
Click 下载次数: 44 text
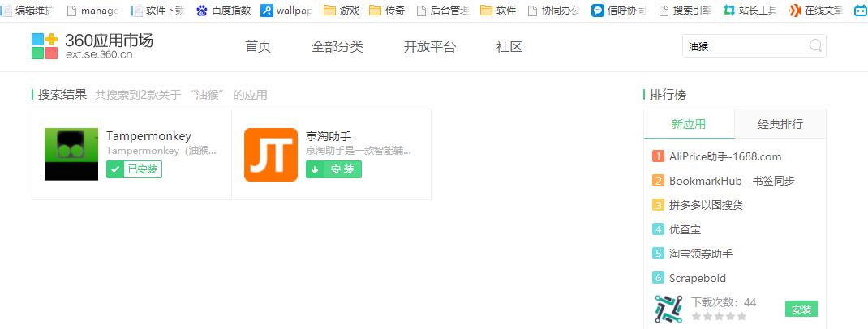point(724,302)
